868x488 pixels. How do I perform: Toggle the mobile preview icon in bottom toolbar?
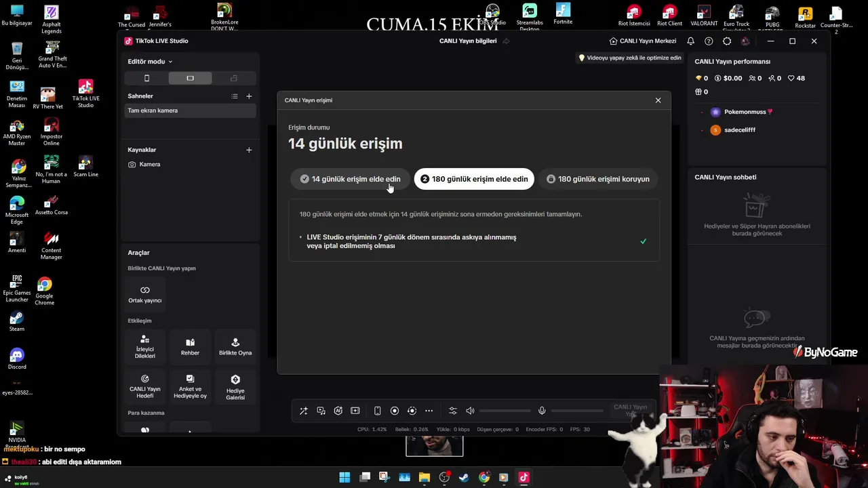coord(378,411)
